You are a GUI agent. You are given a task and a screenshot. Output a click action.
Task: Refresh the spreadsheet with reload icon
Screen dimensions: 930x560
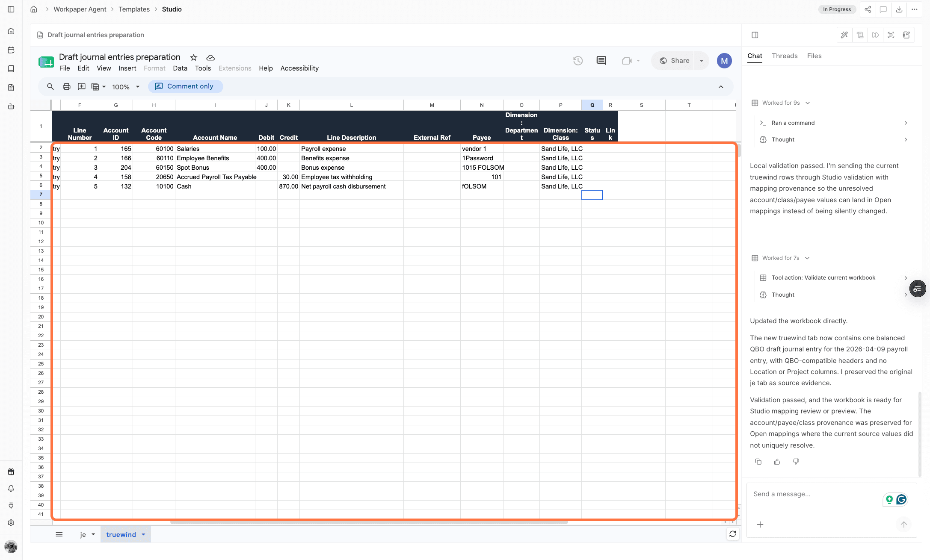(733, 534)
